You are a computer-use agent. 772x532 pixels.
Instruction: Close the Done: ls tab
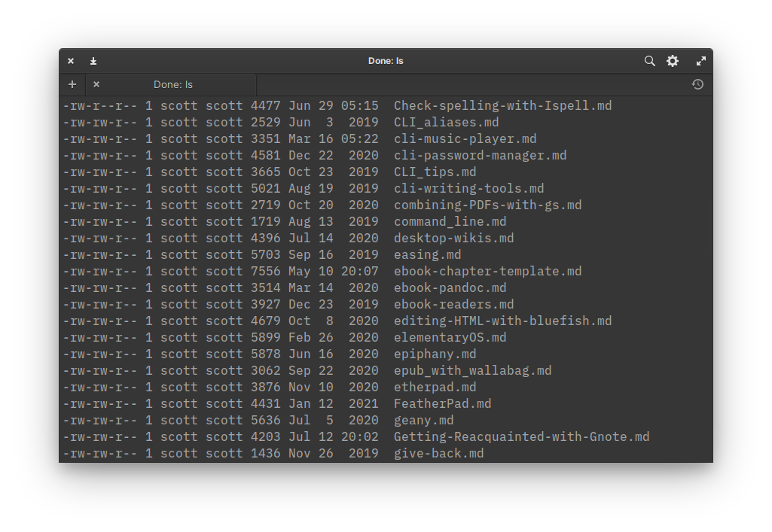(x=96, y=84)
